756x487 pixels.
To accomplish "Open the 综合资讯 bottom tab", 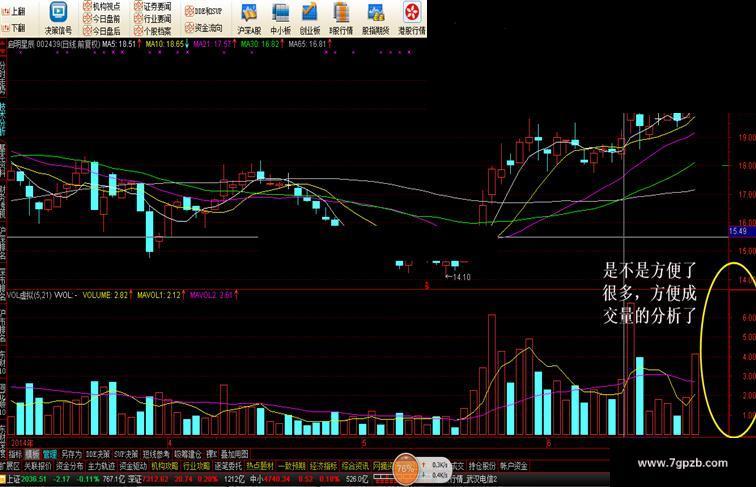I will pos(355,466).
